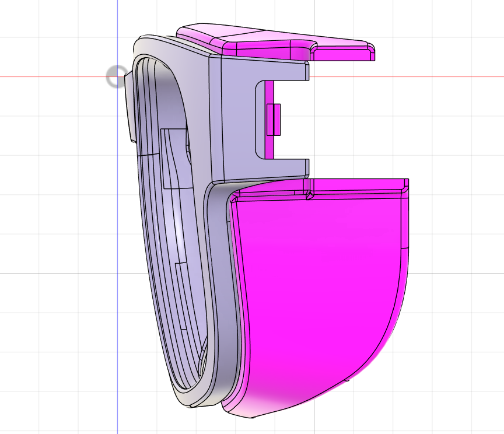504x434 pixels.
Task: Select the small magenta tab inside notch
Action: pyautogui.click(x=274, y=119)
